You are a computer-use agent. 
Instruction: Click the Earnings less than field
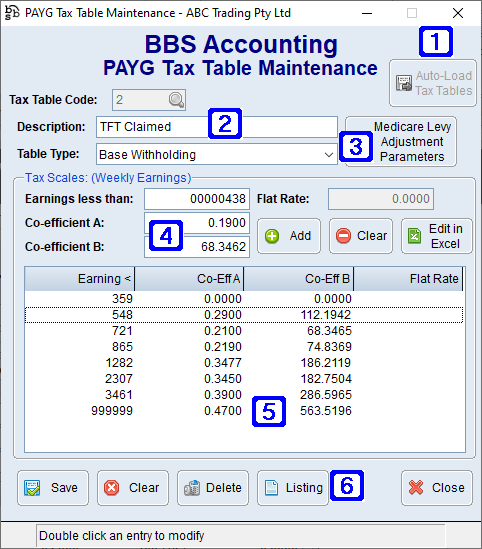click(197, 199)
